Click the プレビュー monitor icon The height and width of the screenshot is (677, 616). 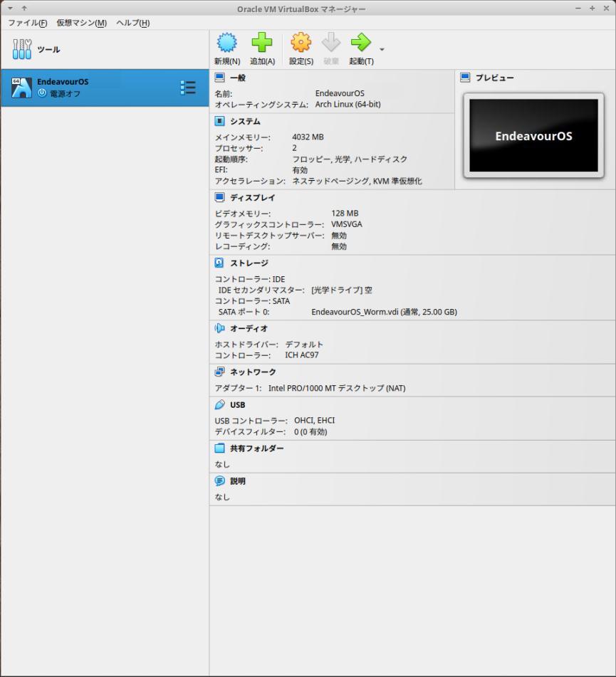pyautogui.click(x=465, y=78)
